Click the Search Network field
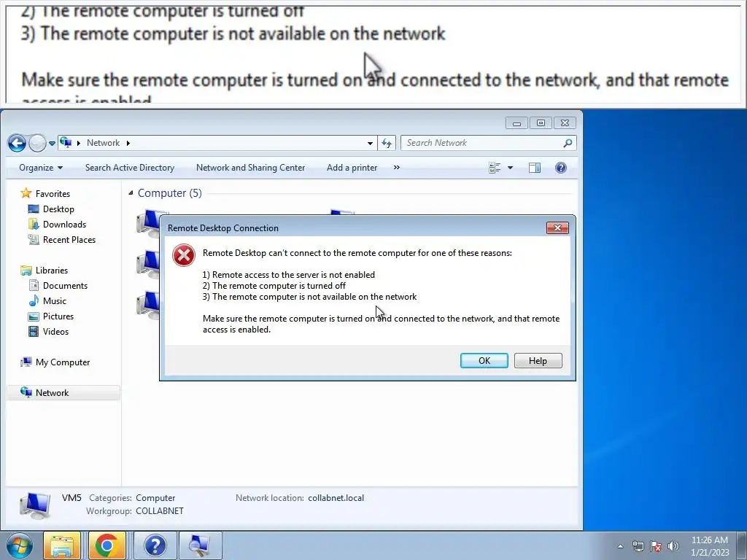This screenshot has width=747, height=560. (x=488, y=143)
